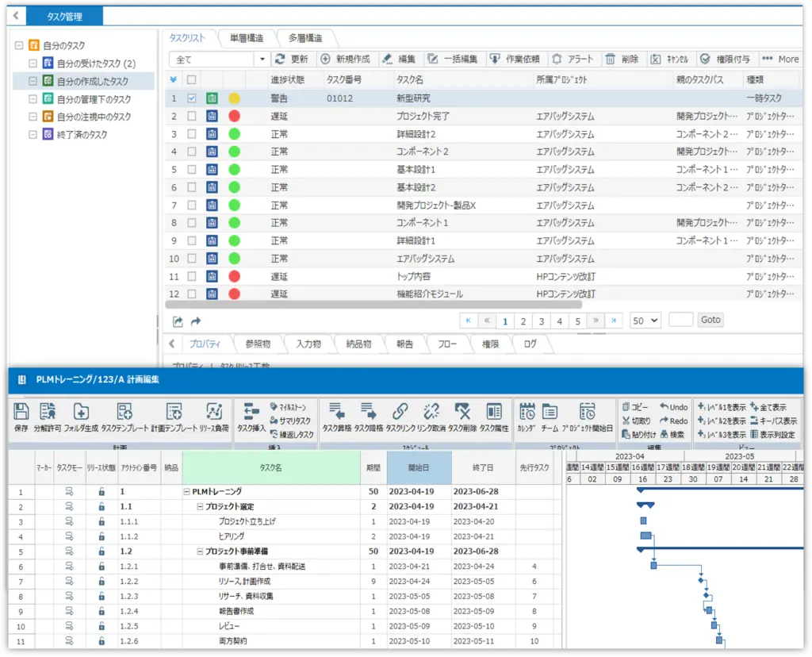Click the 作業依頼 button
Image resolution: width=812 pixels, height=657 pixels.
pos(515,59)
